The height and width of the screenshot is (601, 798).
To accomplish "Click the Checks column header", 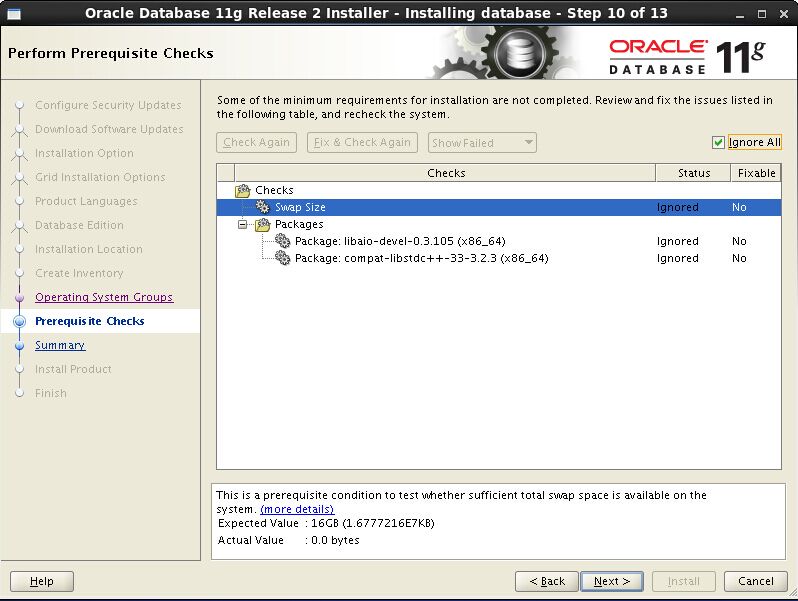I will point(445,173).
